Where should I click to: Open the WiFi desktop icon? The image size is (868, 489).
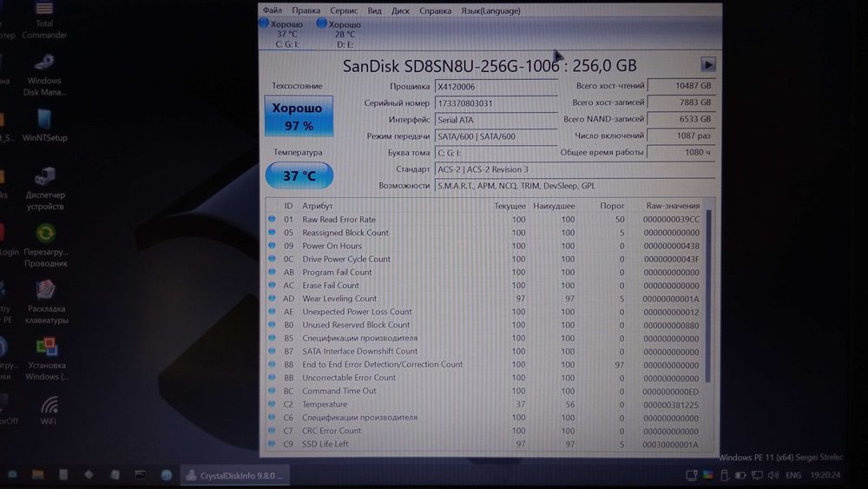click(x=49, y=410)
